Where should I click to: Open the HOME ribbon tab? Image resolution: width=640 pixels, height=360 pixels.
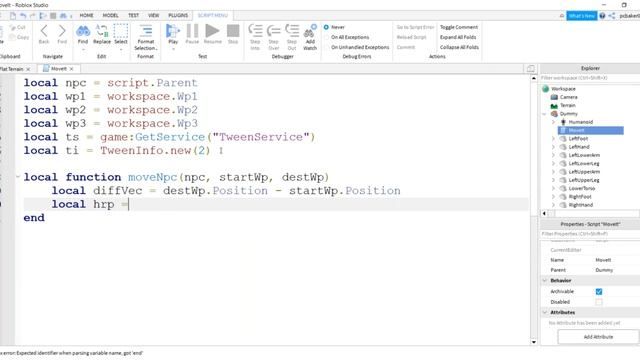click(x=87, y=16)
